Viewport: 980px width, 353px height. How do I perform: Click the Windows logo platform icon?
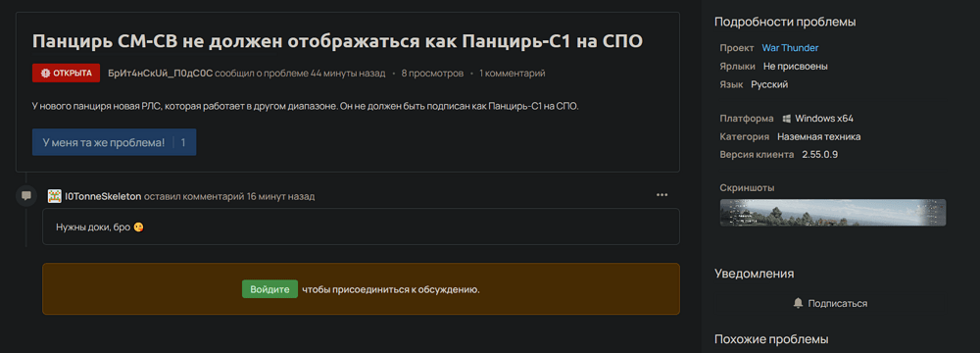(787, 119)
